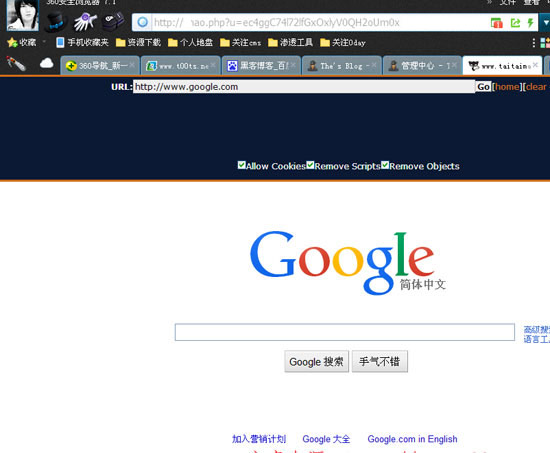The image size is (550, 453).
Task: Close the 黑客博客 tab
Action: click(293, 65)
